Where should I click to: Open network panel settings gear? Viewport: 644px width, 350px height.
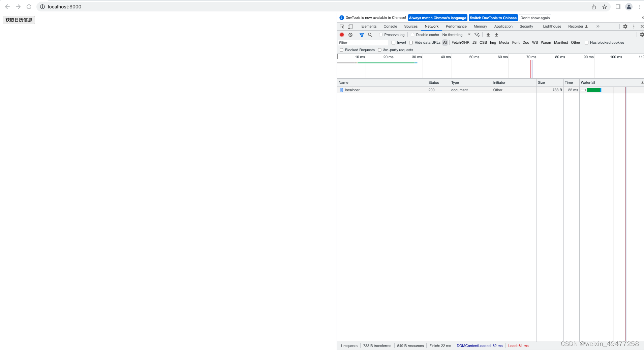(642, 35)
